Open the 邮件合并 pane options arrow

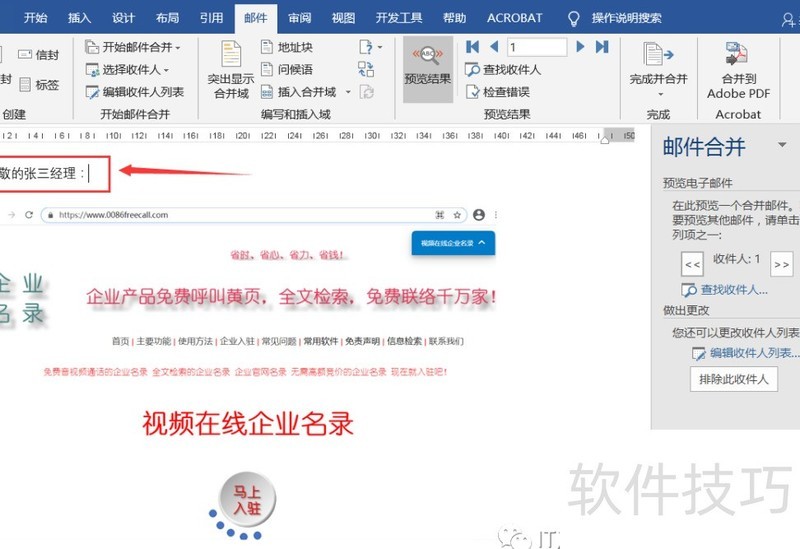coord(782,145)
